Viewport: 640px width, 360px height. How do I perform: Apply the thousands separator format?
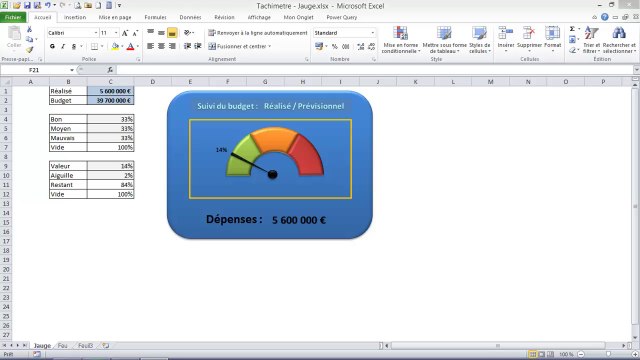point(346,47)
